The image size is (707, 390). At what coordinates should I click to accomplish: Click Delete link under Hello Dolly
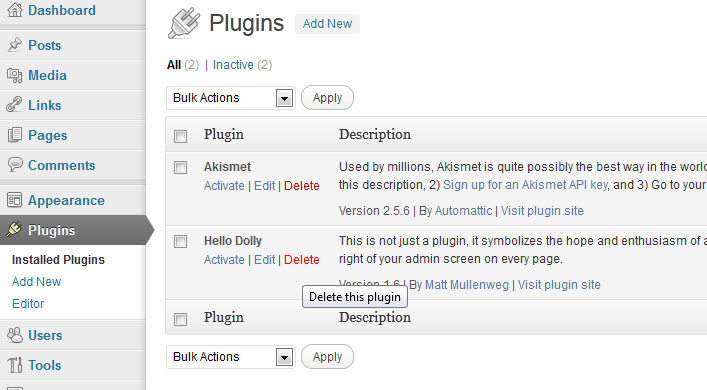pyautogui.click(x=302, y=260)
